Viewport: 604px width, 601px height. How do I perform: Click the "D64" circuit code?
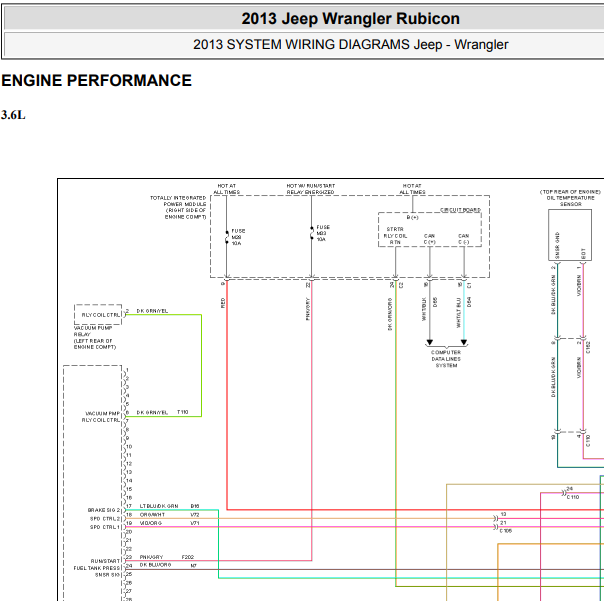point(469,302)
